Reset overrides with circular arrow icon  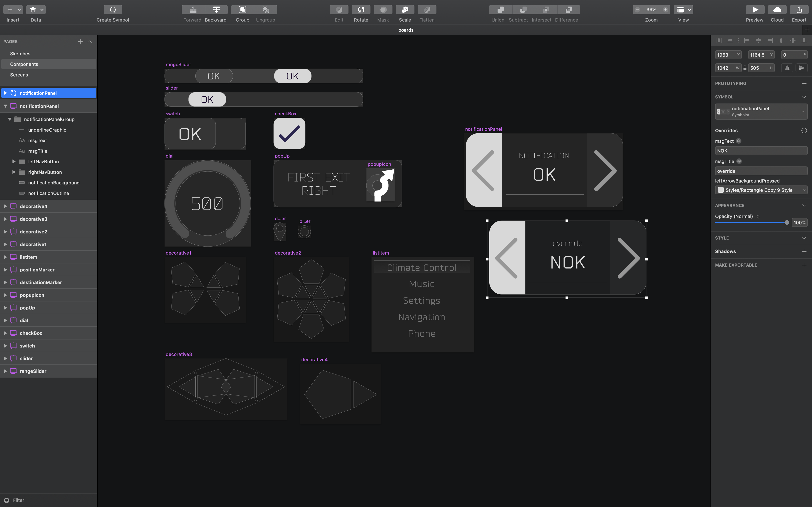coord(804,130)
